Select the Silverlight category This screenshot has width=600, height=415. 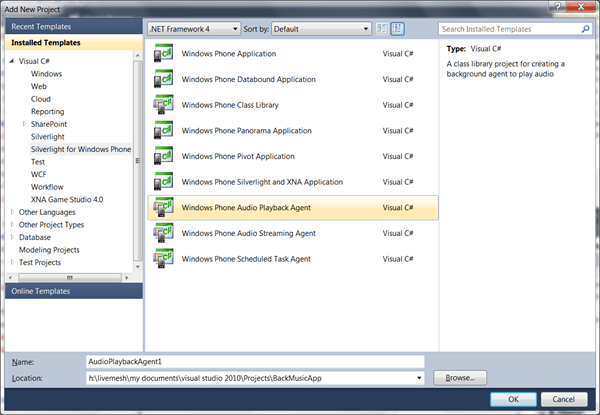click(x=47, y=137)
